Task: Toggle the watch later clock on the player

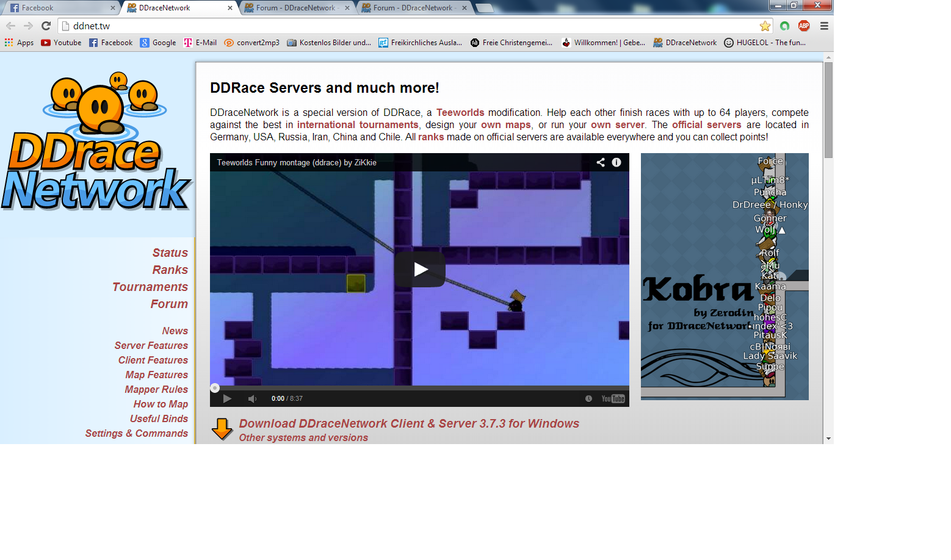Action: (588, 398)
